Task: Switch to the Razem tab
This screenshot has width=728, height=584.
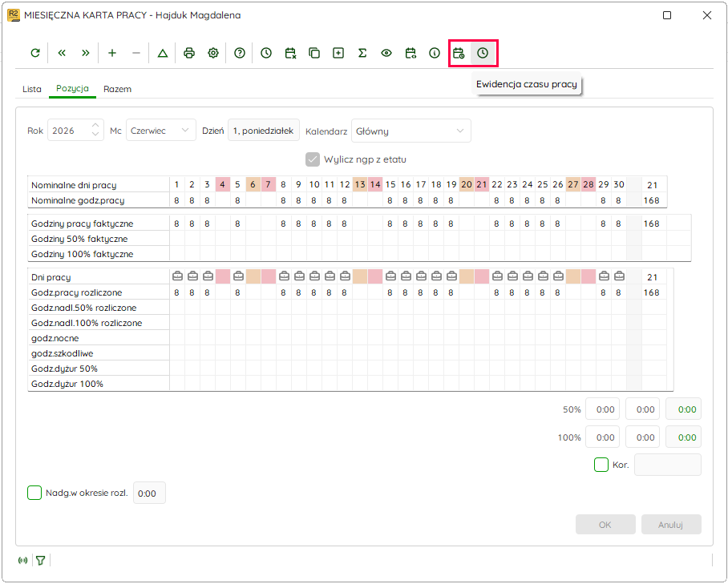Action: tap(118, 89)
